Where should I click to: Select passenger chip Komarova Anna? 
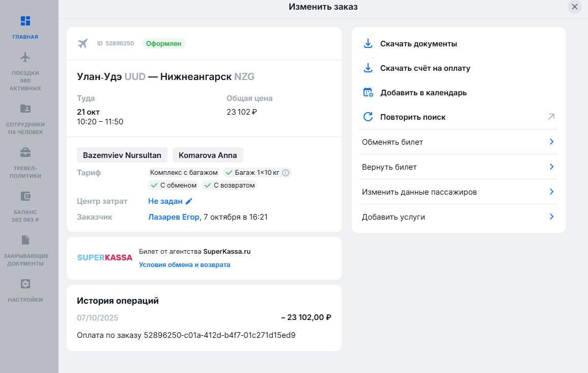click(208, 155)
